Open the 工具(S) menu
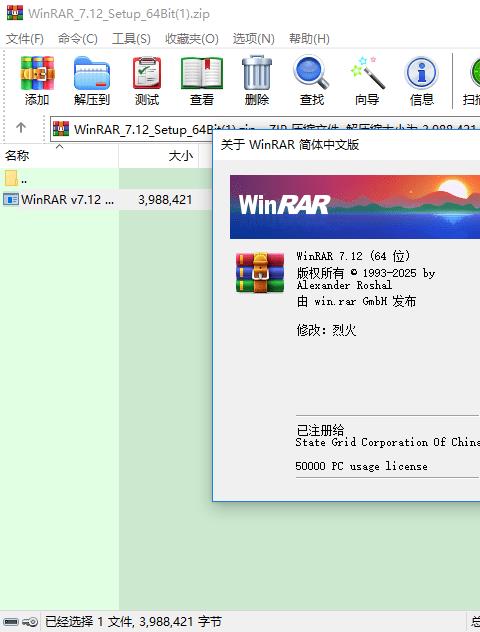 pyautogui.click(x=131, y=39)
